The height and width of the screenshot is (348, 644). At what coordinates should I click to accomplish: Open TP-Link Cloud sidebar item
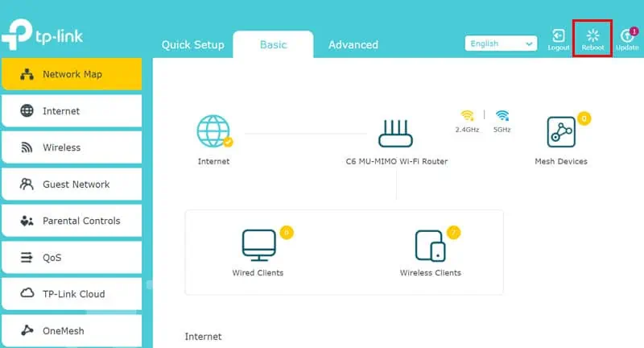(72, 294)
